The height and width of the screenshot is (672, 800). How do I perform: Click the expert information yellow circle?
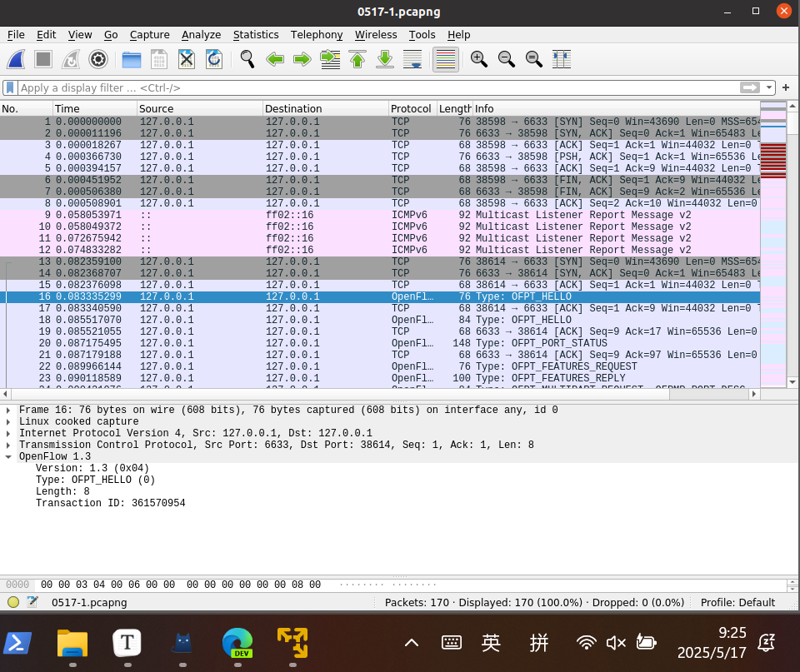[x=12, y=602]
